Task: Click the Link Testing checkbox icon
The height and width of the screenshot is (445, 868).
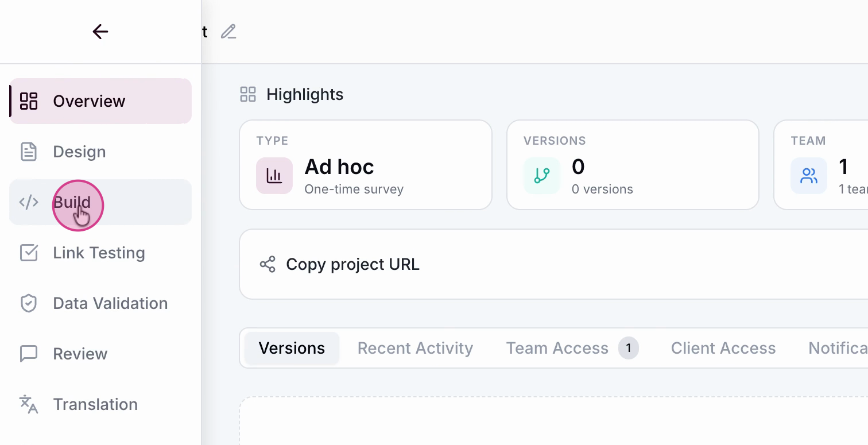Action: tap(29, 253)
